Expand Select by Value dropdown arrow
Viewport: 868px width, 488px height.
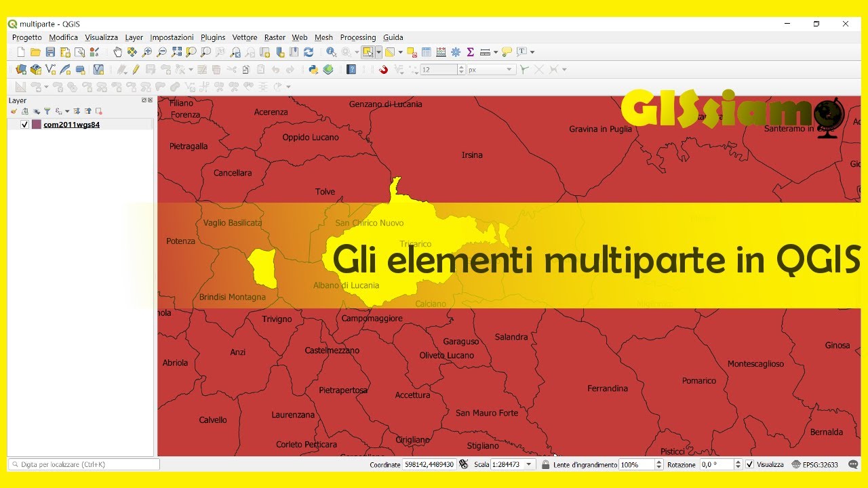[x=400, y=52]
